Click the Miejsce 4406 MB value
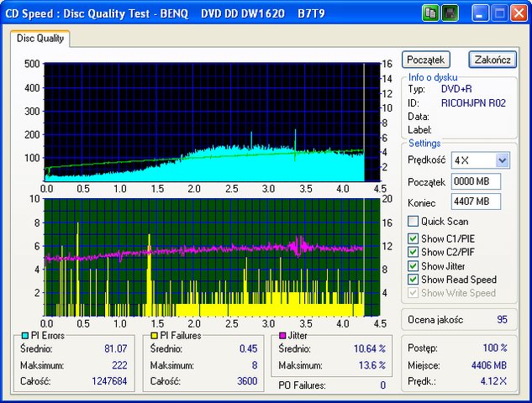The width and height of the screenshot is (532, 403). (x=489, y=365)
